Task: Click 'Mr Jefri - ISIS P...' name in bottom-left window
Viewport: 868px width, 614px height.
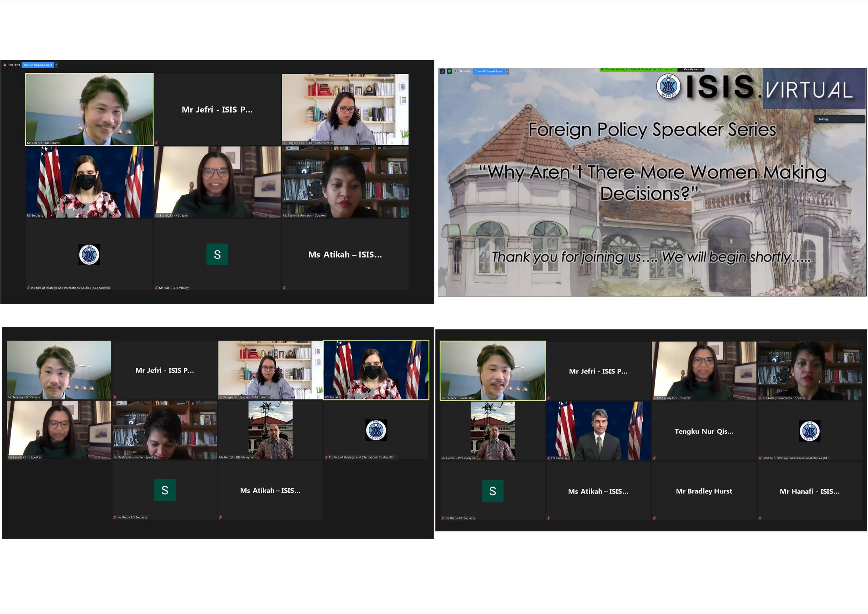Action: tap(165, 370)
